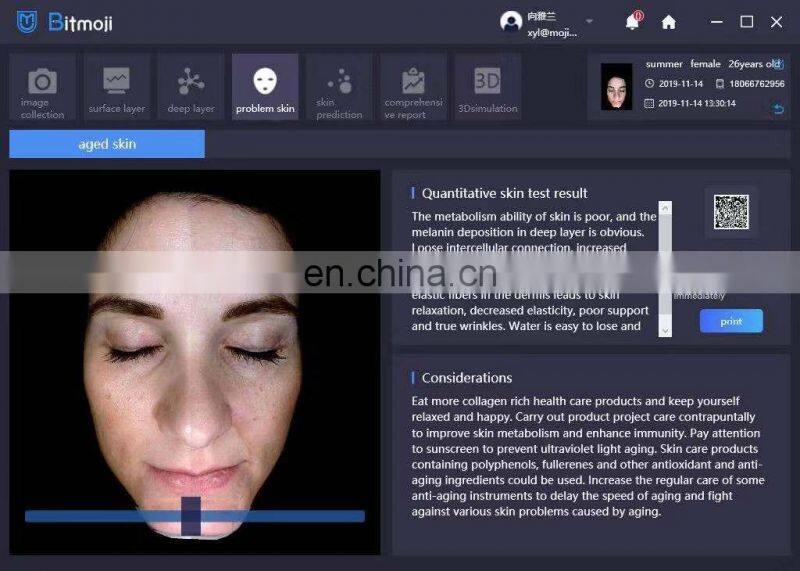Select the problem skin tab
Image resolution: width=800 pixels, height=571 pixels.
point(265,87)
